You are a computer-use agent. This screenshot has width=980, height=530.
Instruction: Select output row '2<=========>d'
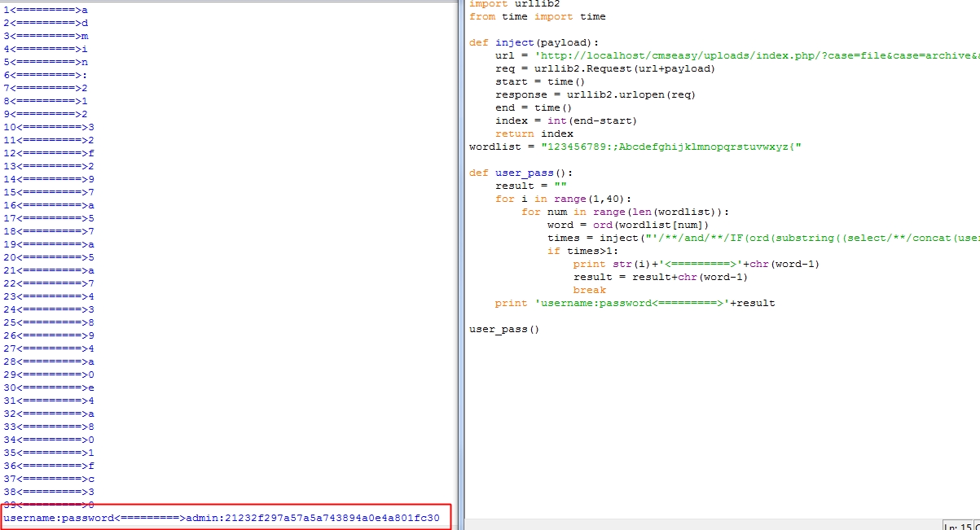46,23
